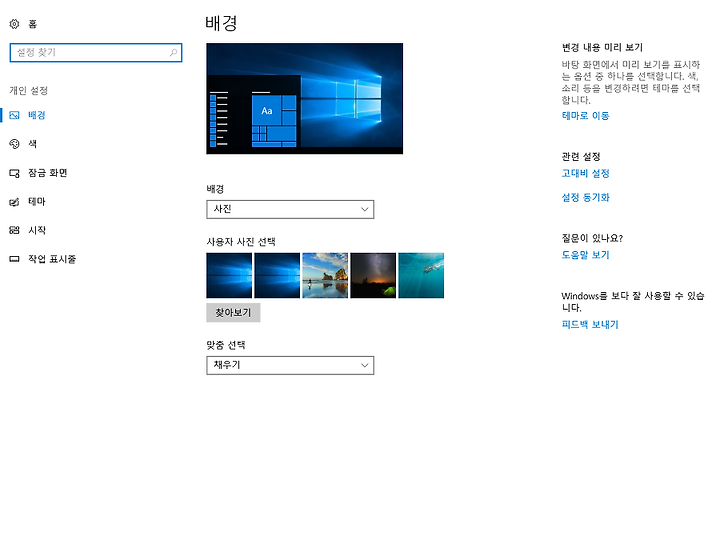Click the 개인 설정 category label
This screenshot has width=720, height=540.
click(28, 90)
